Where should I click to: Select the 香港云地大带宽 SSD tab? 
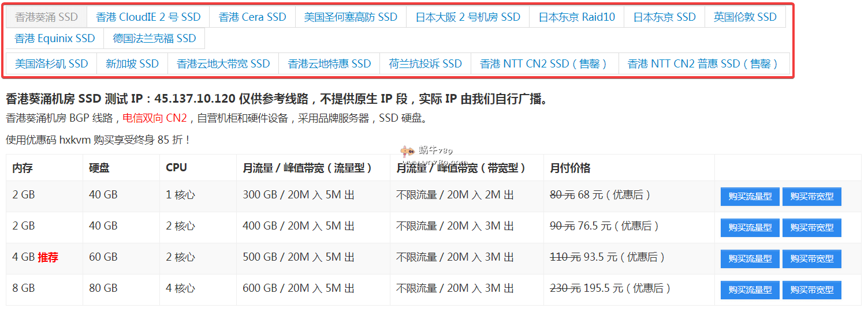click(x=223, y=64)
